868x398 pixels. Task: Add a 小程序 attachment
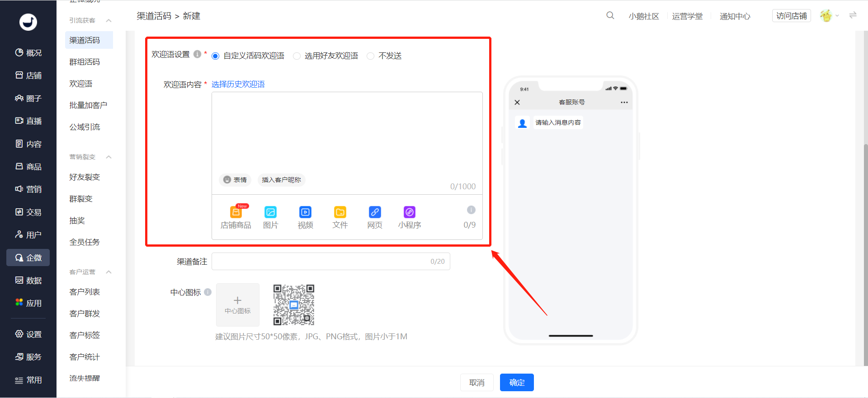pyautogui.click(x=410, y=217)
